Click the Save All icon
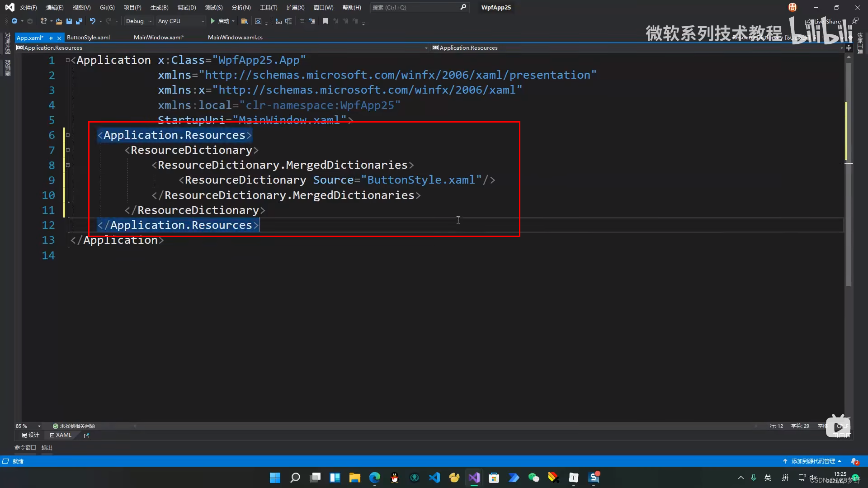The height and width of the screenshot is (488, 868). pyautogui.click(x=79, y=21)
